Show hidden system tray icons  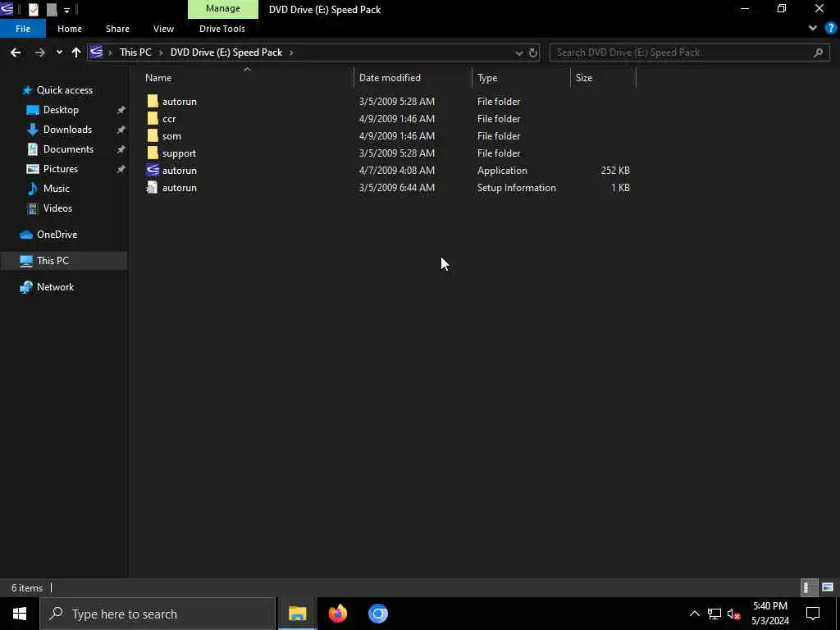(694, 614)
